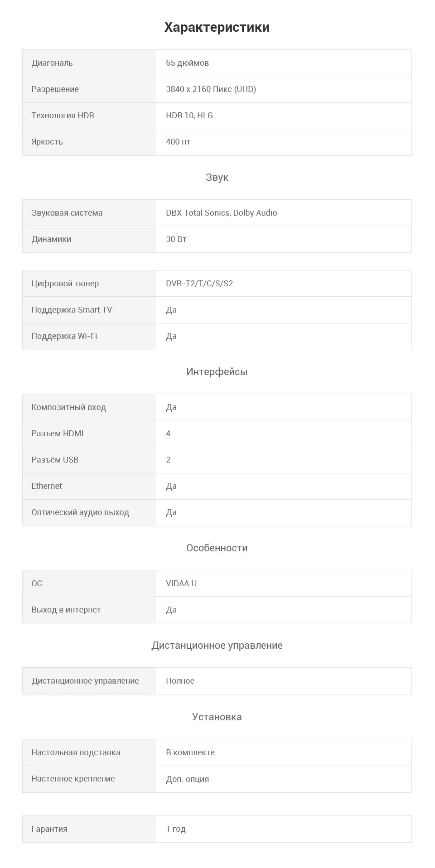Select the Доп. опция value

(x=188, y=779)
